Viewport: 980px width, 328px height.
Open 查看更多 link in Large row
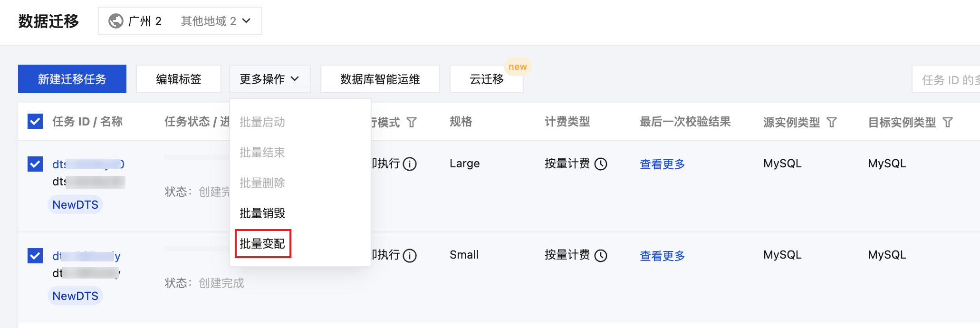(662, 164)
